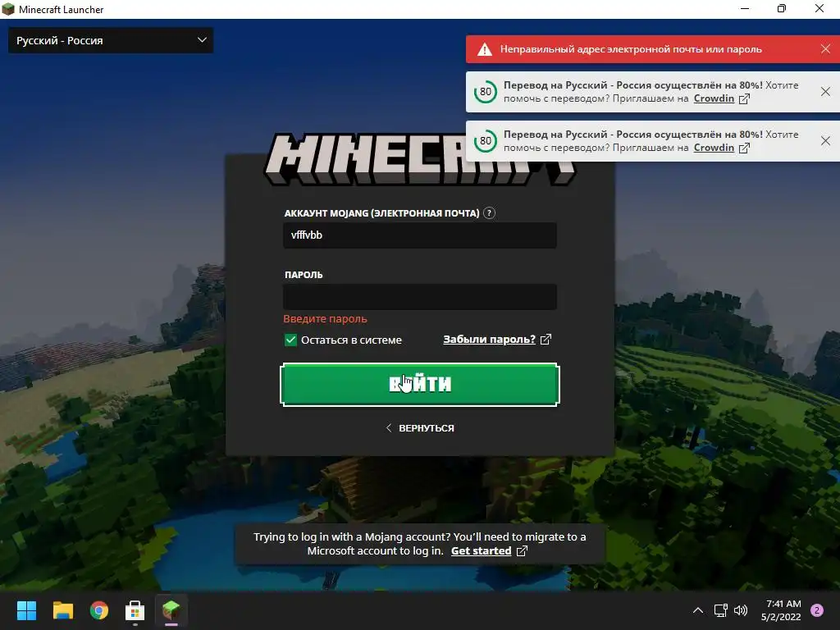This screenshot has height=630, width=840.
Task: Select Minecraft Launcher taskbar icon
Action: tap(171, 610)
